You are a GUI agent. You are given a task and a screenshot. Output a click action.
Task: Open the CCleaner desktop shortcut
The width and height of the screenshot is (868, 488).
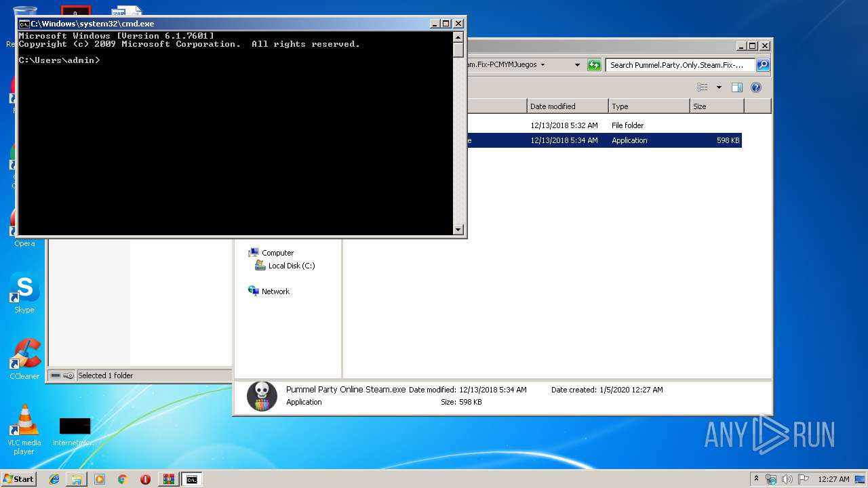point(24,359)
